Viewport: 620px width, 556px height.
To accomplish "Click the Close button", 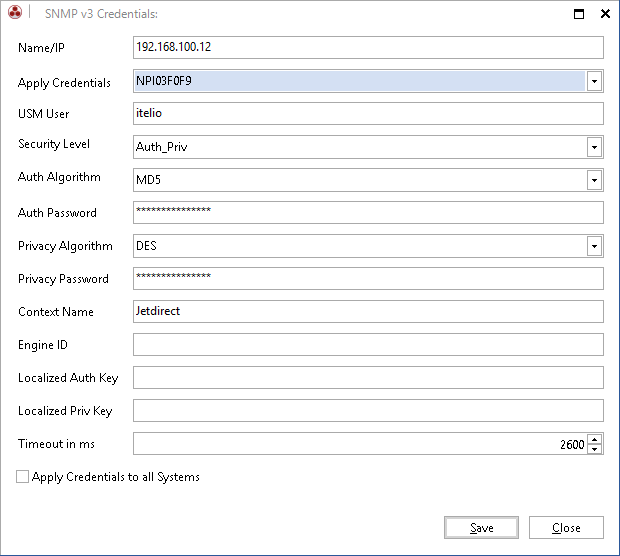I will pos(566,528).
